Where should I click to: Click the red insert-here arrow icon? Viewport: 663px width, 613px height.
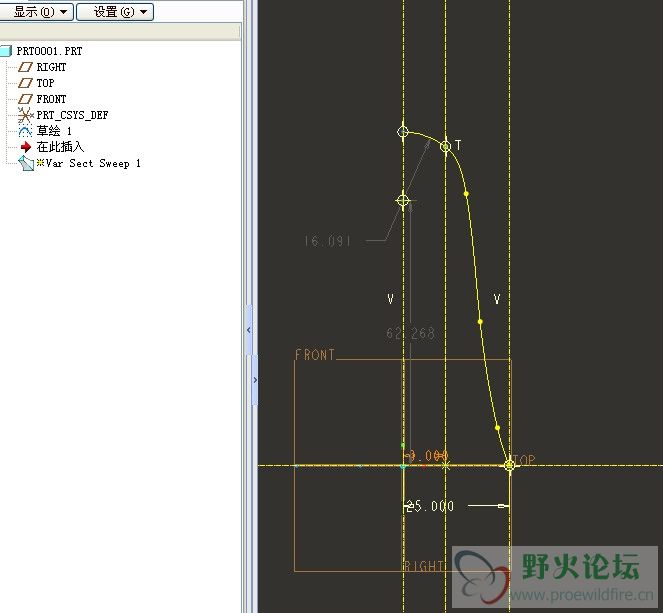pyautogui.click(x=26, y=147)
